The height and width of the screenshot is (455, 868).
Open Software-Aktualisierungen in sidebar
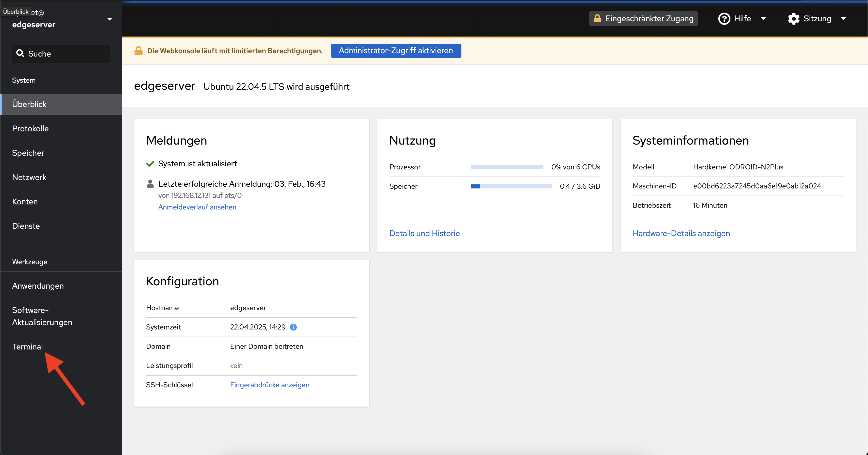point(61,316)
